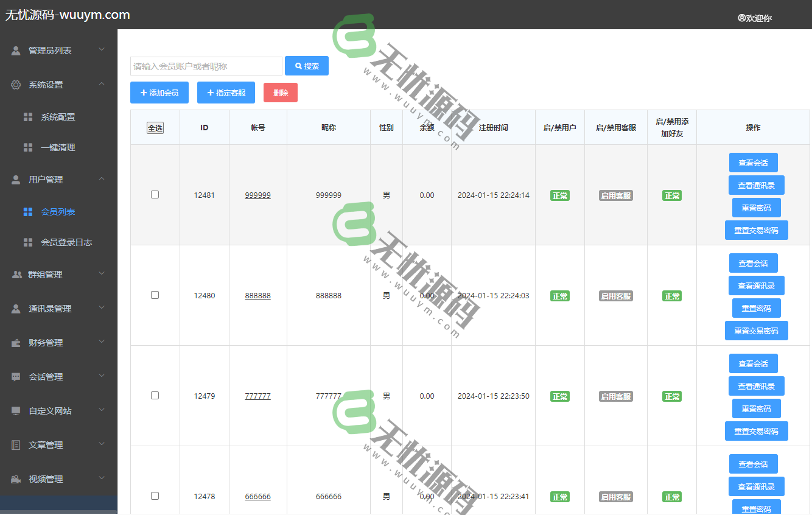This screenshot has width=812, height=515.
Task: Open the 系统配置 menu item
Action: (x=58, y=117)
